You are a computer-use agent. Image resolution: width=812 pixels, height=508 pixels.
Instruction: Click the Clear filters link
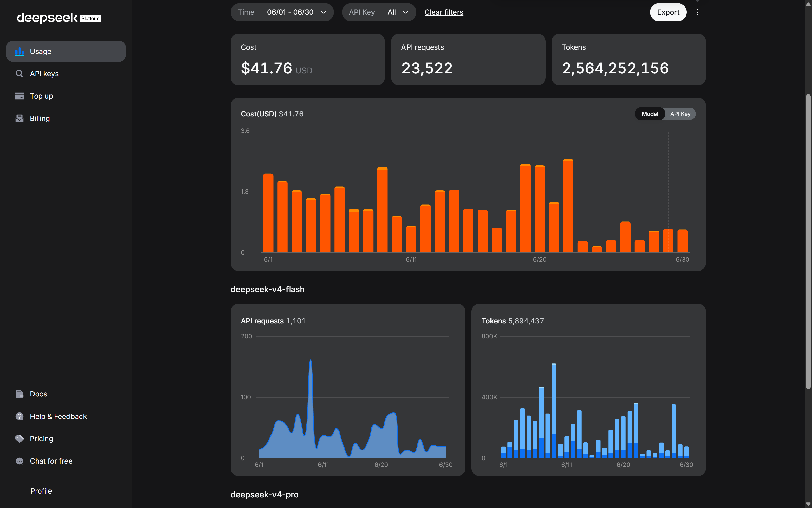[444, 12]
